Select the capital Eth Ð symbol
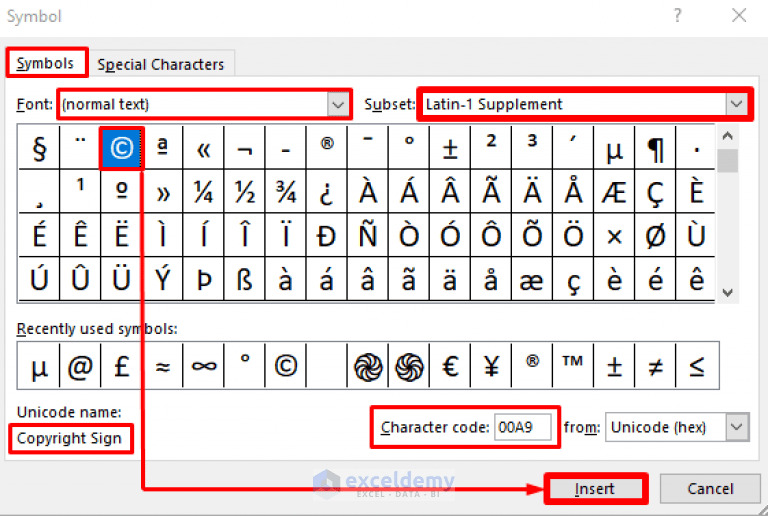This screenshot has height=516, width=768. [x=327, y=235]
